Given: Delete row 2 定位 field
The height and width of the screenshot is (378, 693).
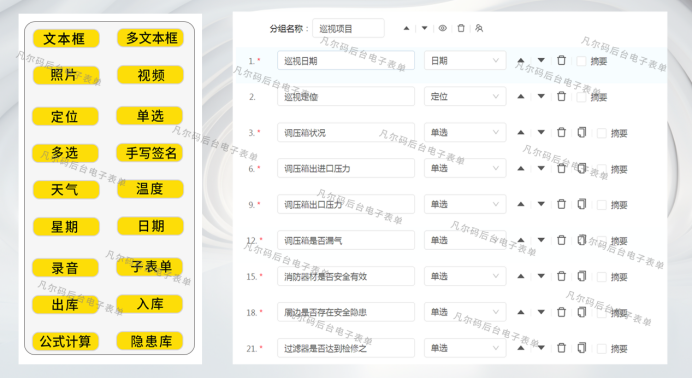Looking at the screenshot, I should point(561,96).
